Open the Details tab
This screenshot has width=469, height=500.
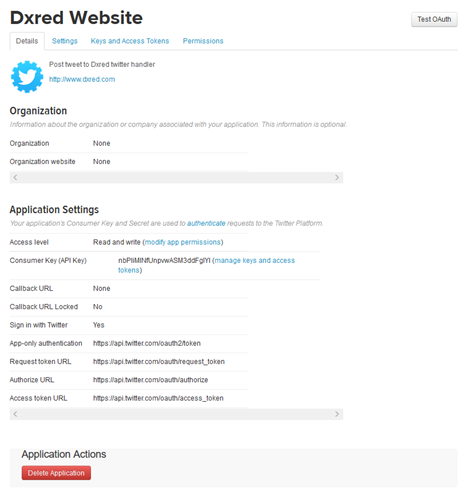click(27, 41)
